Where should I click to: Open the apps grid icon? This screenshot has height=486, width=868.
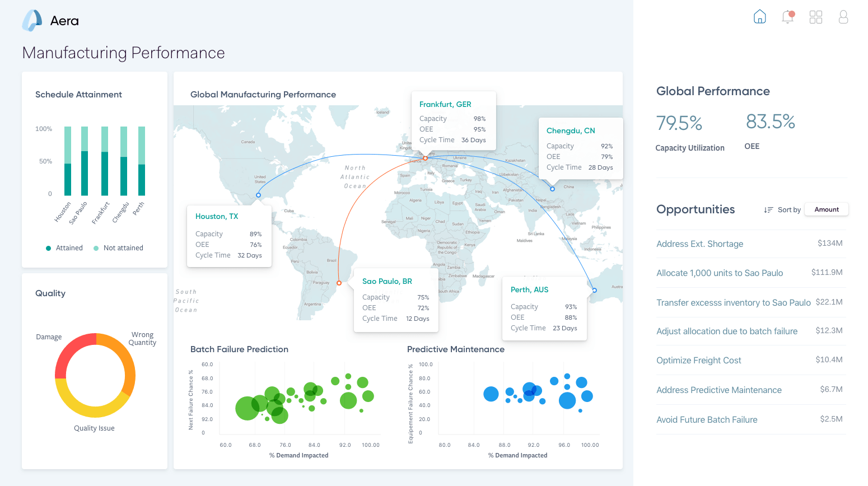[816, 17]
